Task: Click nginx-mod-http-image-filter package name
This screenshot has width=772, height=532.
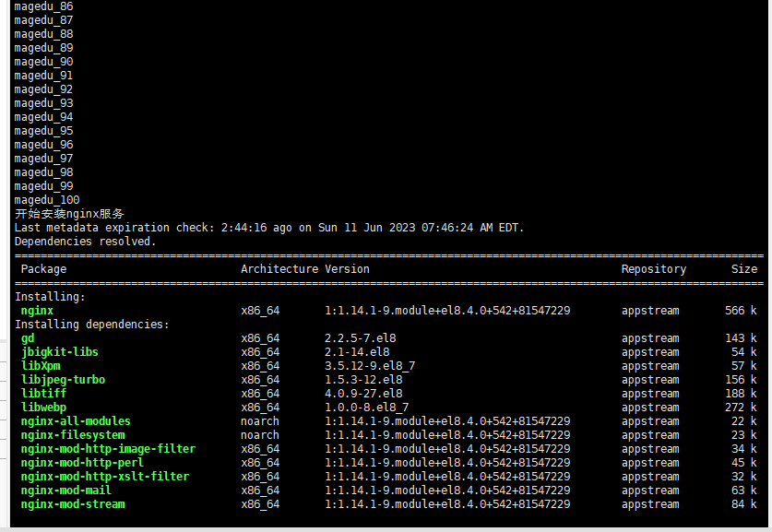Action: click(x=108, y=449)
